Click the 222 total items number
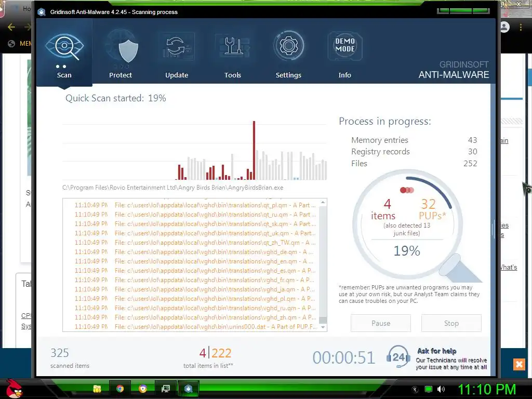 221,353
